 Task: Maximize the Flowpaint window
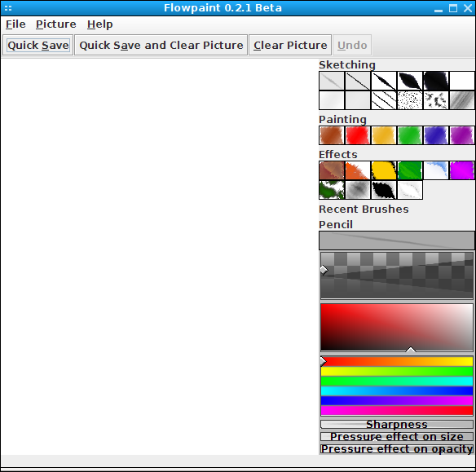point(453,8)
